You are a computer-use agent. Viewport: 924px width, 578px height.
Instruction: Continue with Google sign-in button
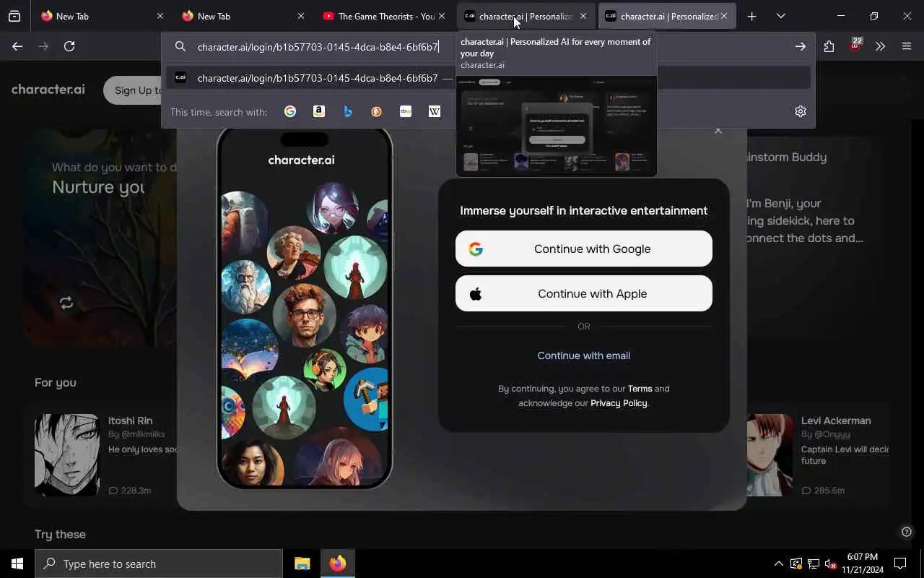584,249
